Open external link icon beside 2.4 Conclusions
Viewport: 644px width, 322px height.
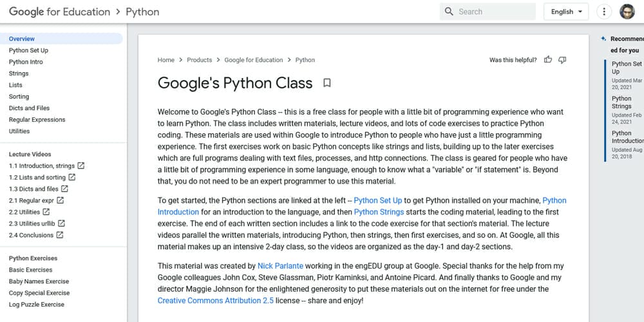coord(60,235)
